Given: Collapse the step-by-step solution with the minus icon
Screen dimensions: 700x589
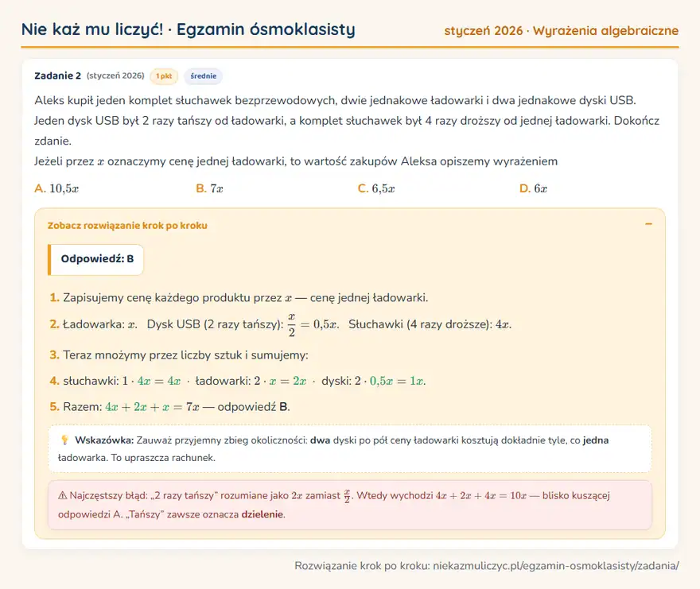Looking at the screenshot, I should 648,224.
